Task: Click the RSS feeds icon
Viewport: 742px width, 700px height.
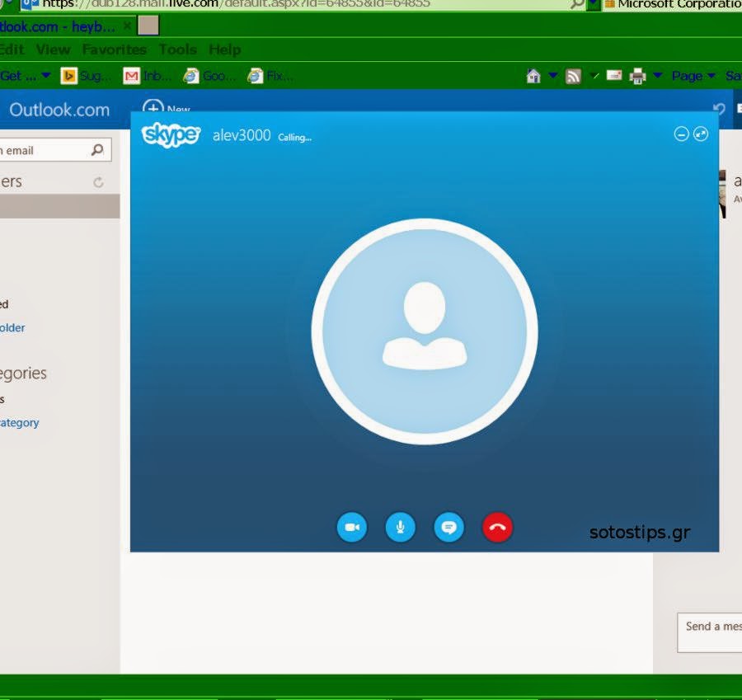Action: coord(573,76)
